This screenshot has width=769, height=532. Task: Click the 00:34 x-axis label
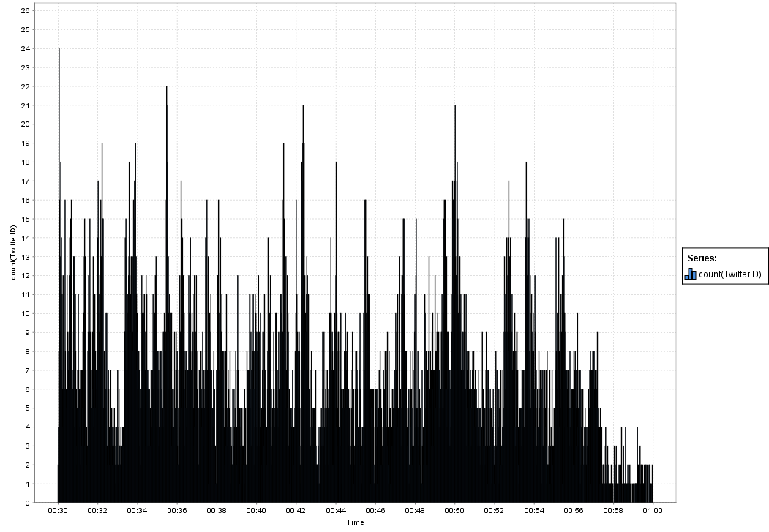137,511
